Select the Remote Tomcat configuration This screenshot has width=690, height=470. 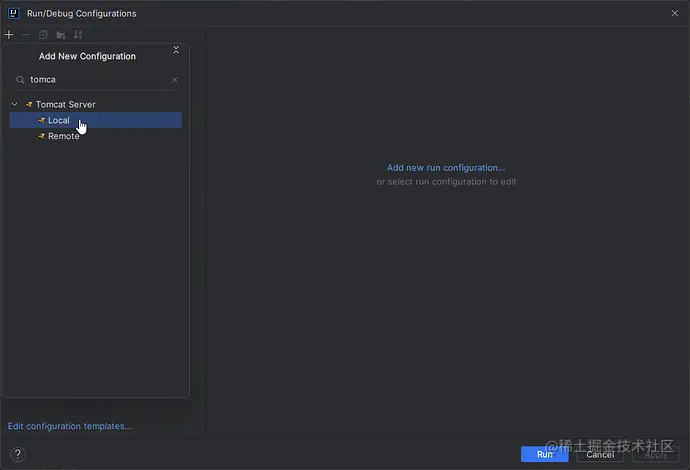coord(95,136)
